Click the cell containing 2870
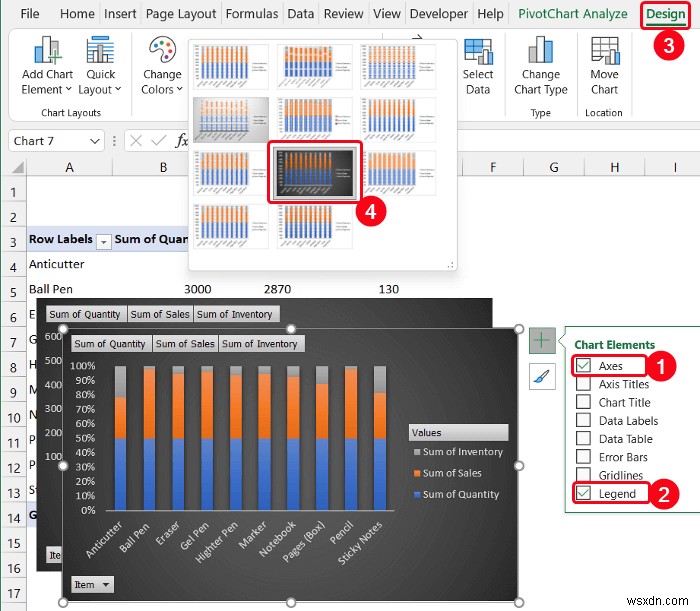 pyautogui.click(x=277, y=289)
